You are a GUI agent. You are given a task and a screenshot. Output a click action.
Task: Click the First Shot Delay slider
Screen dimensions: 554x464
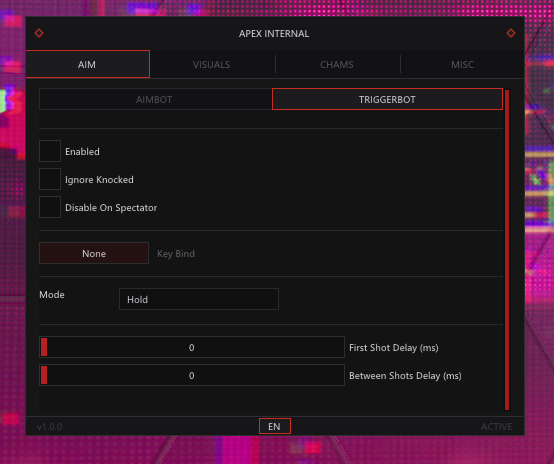192,347
